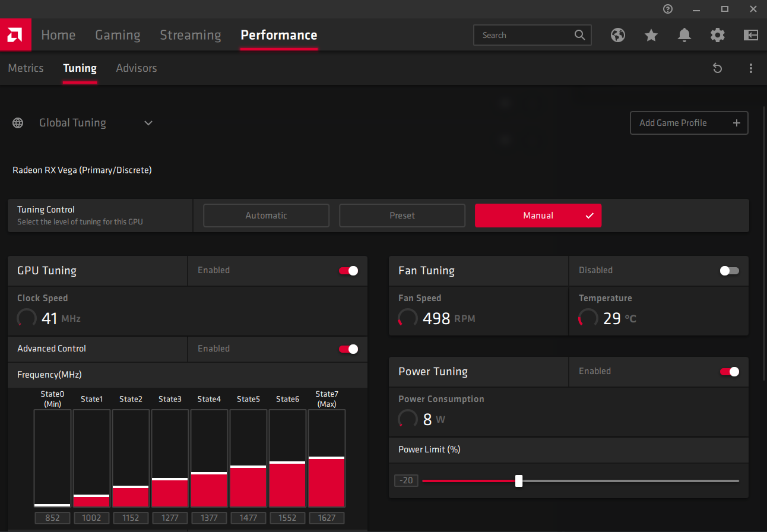Click the State6 1552 MHz value box
767x532 pixels.
287,518
